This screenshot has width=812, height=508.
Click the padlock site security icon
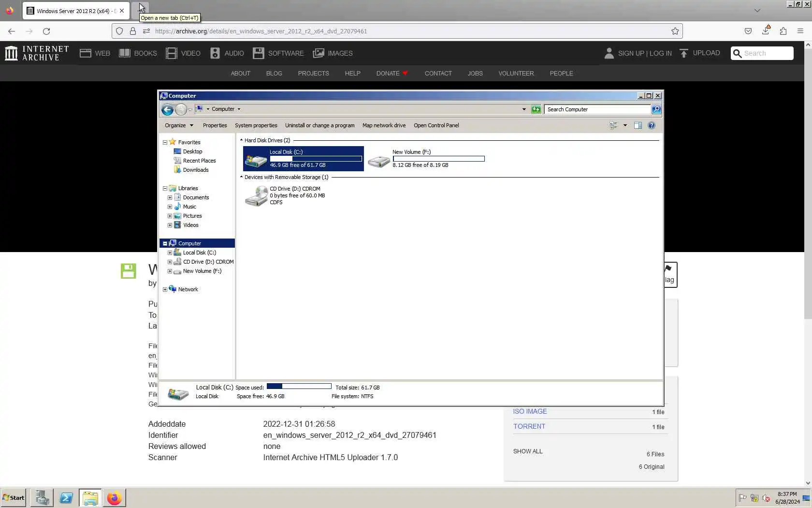pos(133,31)
